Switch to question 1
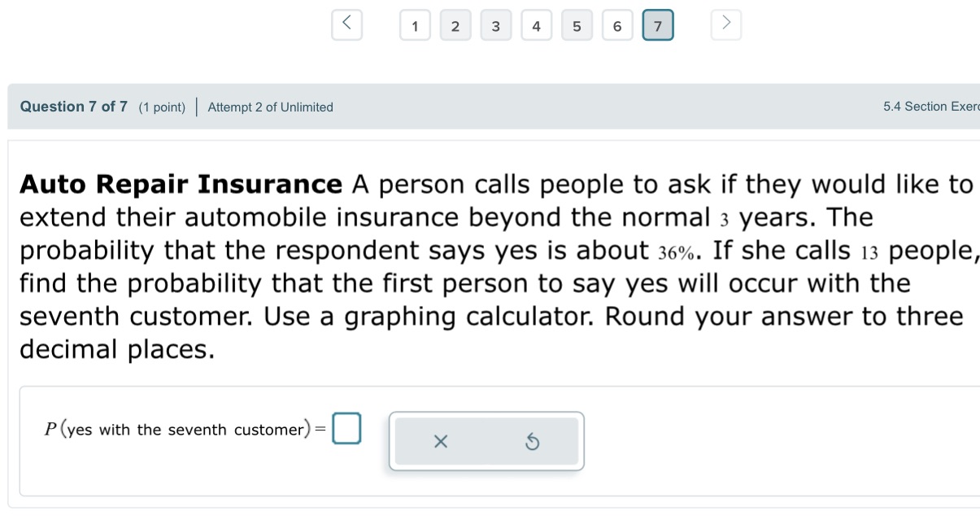 pos(415,25)
